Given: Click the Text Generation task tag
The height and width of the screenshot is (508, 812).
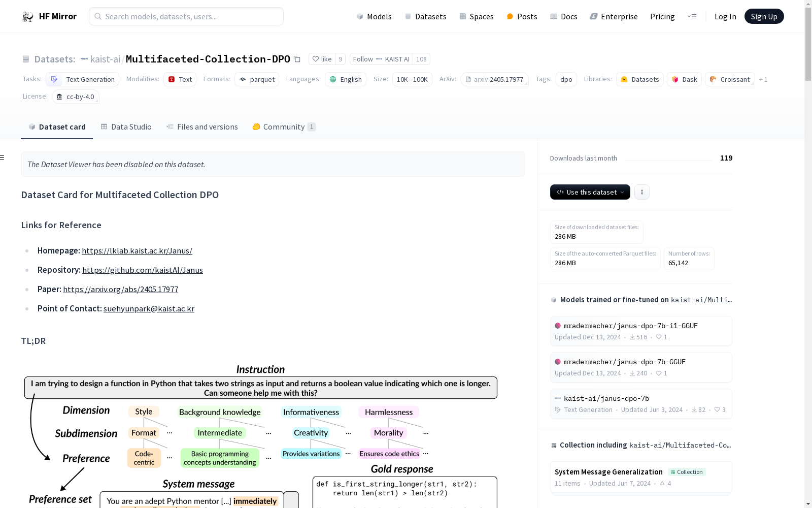Looking at the screenshot, I should coord(83,79).
